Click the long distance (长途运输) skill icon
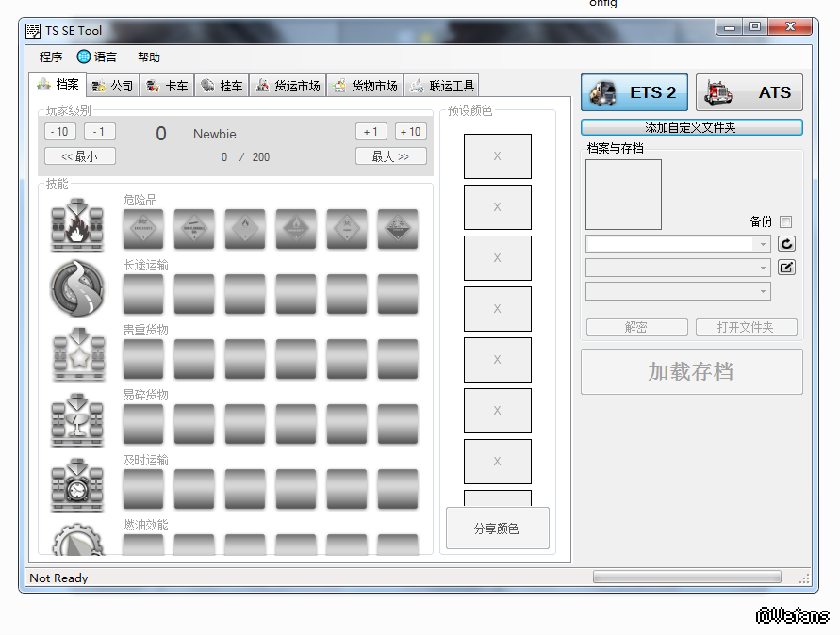Image resolution: width=840 pixels, height=635 pixels. tap(77, 288)
